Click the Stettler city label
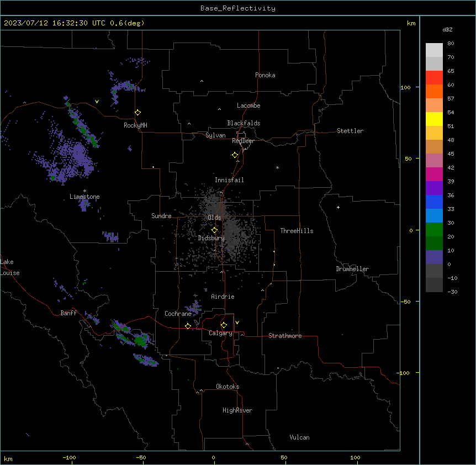Image resolution: width=476 pixels, height=465 pixels. 350,131
